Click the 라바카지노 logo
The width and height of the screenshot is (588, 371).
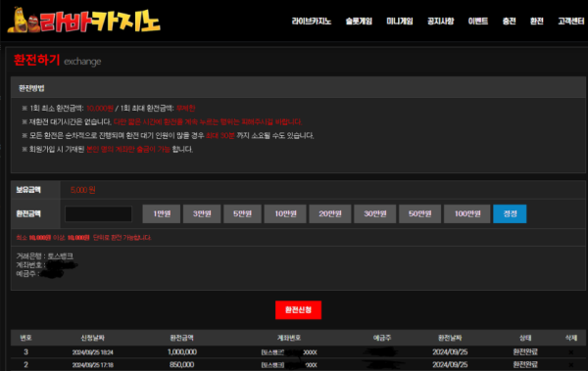pyautogui.click(x=84, y=21)
